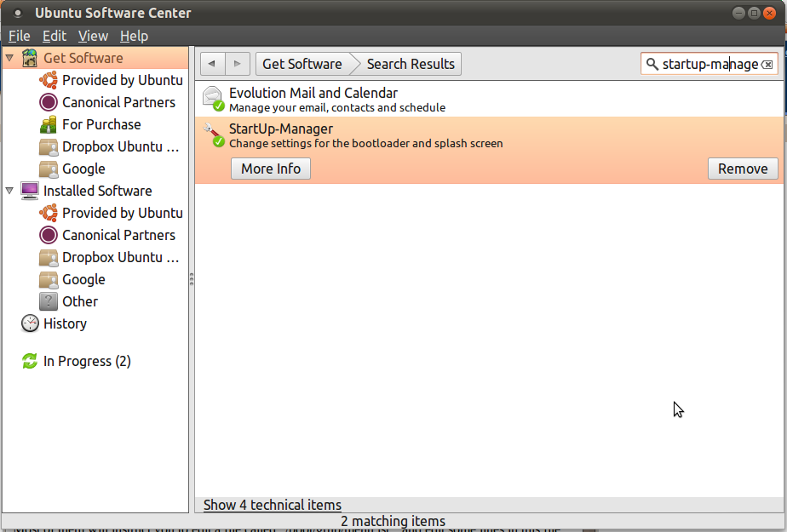
Task: Click the Ubuntu logo under Get Software
Action: tap(49, 80)
